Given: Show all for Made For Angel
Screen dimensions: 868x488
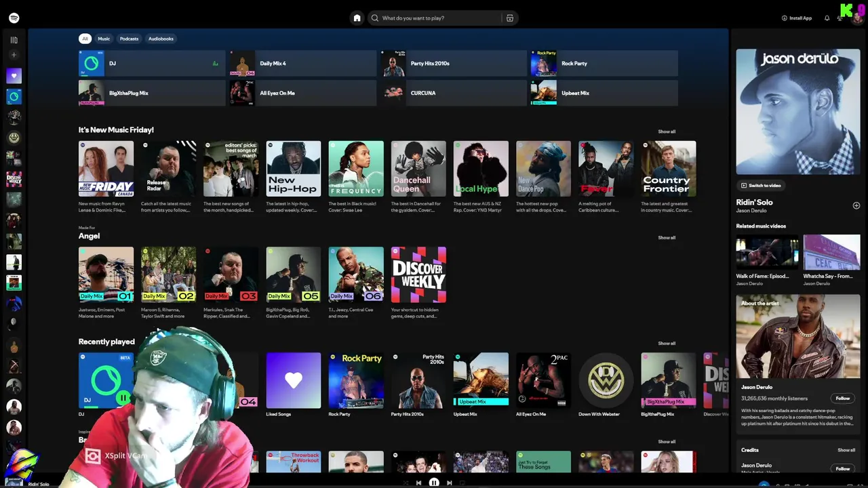Looking at the screenshot, I should coord(667,238).
